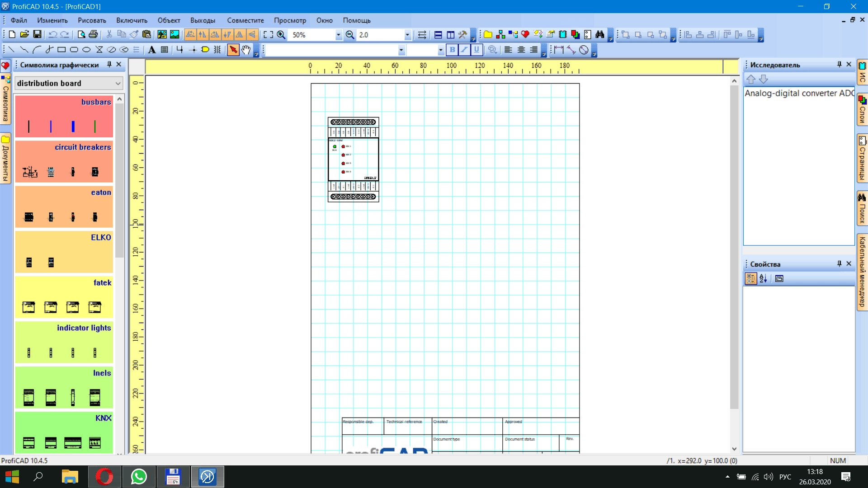The image size is (868, 488).
Task: Click the red heart favorites icon
Action: click(x=525, y=35)
